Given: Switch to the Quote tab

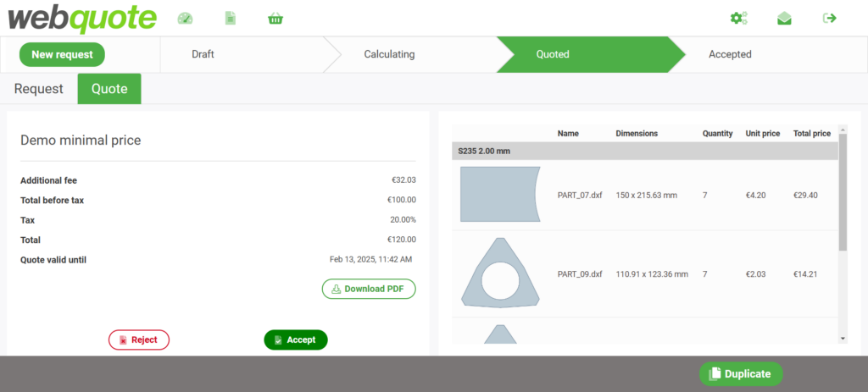Looking at the screenshot, I should tap(109, 89).
